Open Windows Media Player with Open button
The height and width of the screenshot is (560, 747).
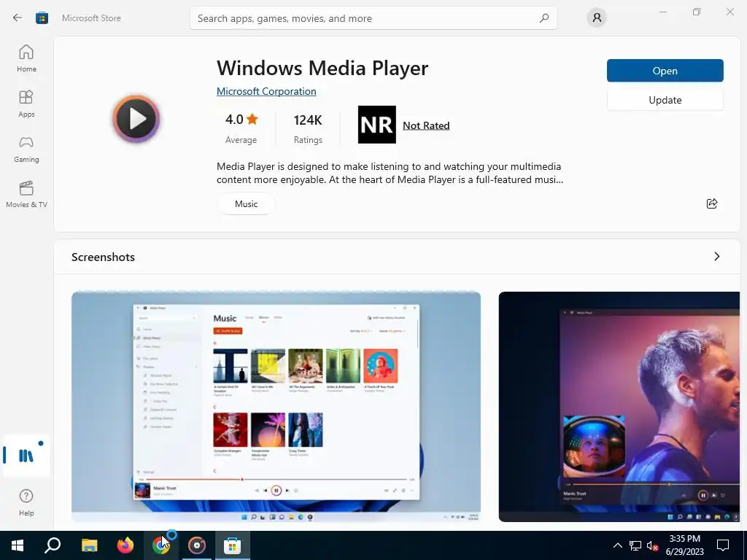coord(665,71)
